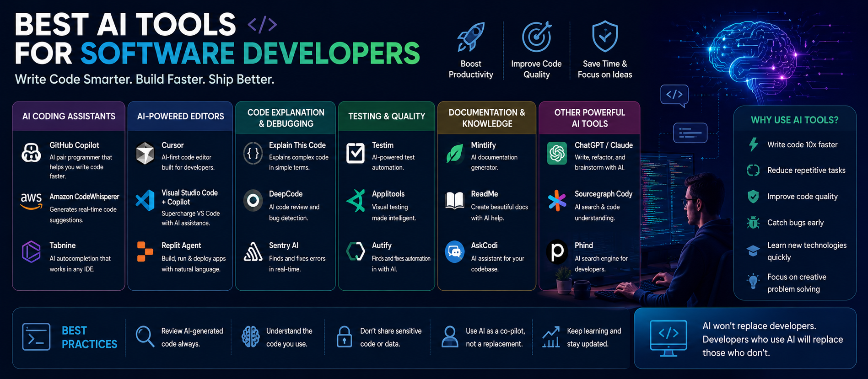Viewport: 868px width, 379px height.
Task: Click the ChatGPT / Claude title text
Action: tap(604, 145)
